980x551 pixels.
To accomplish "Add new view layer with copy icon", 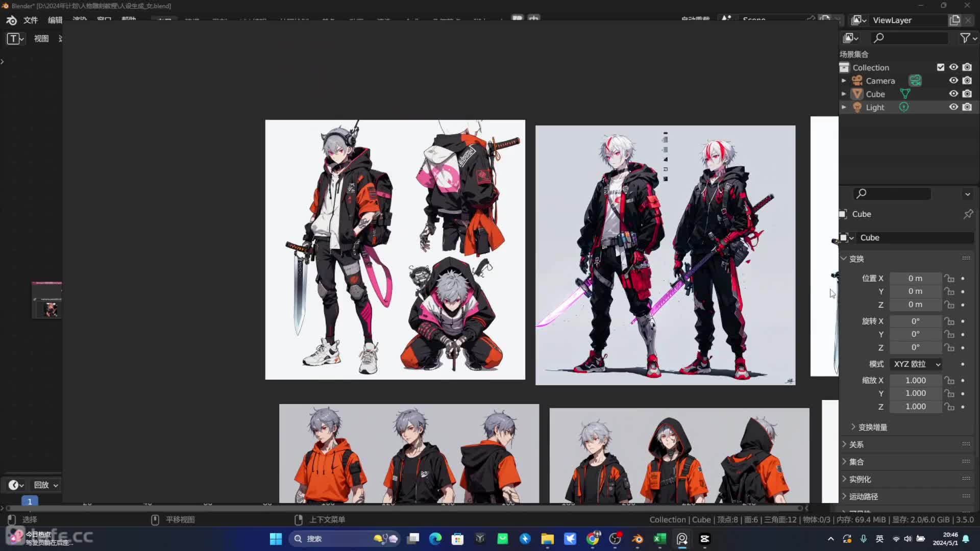I will pyautogui.click(x=954, y=20).
